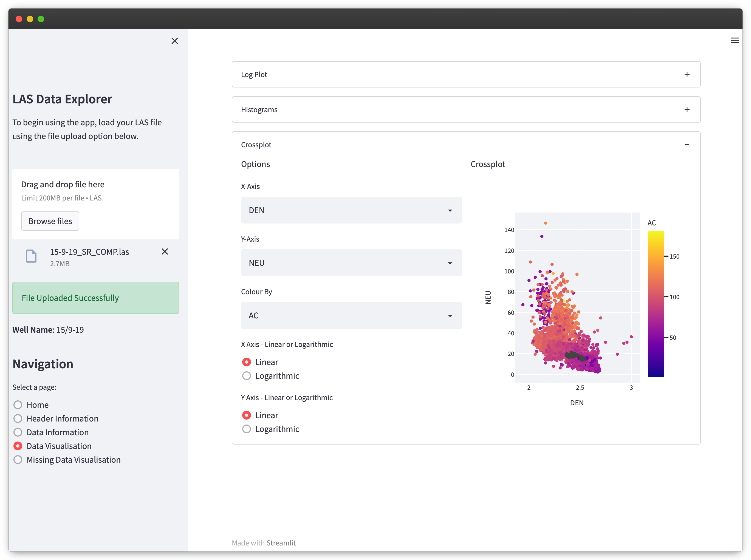751x560 pixels.
Task: Click the uploaded file document icon
Action: point(31,256)
